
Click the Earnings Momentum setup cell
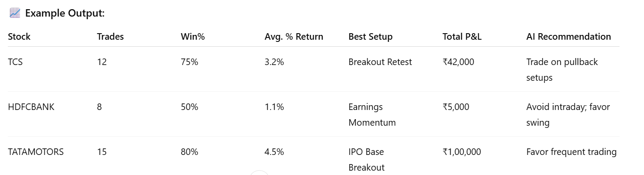372,115
